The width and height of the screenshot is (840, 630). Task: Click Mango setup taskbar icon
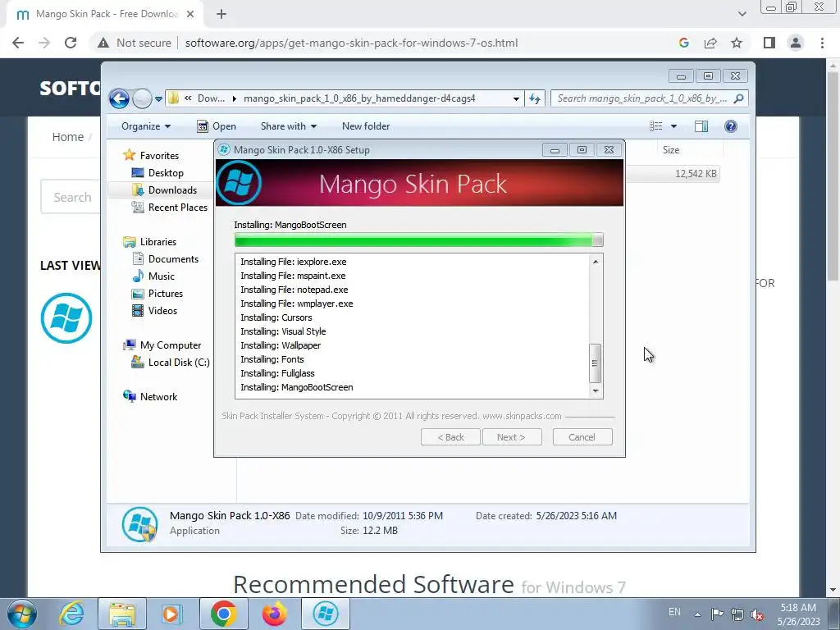[x=326, y=614]
